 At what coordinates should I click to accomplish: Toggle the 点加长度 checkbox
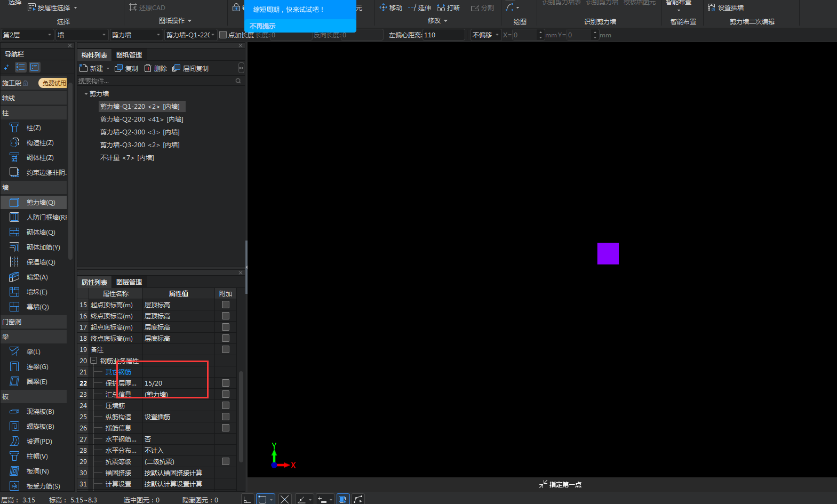[x=223, y=35]
